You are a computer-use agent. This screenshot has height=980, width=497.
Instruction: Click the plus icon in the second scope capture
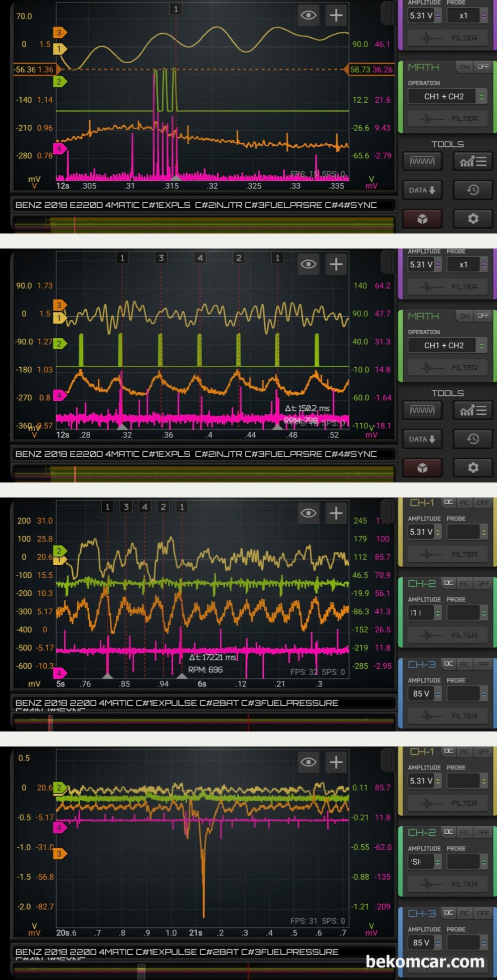point(336,264)
